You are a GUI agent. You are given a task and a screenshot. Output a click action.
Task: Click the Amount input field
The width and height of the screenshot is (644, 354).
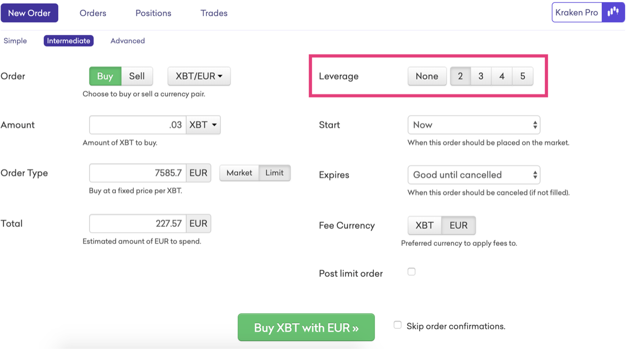pos(138,125)
